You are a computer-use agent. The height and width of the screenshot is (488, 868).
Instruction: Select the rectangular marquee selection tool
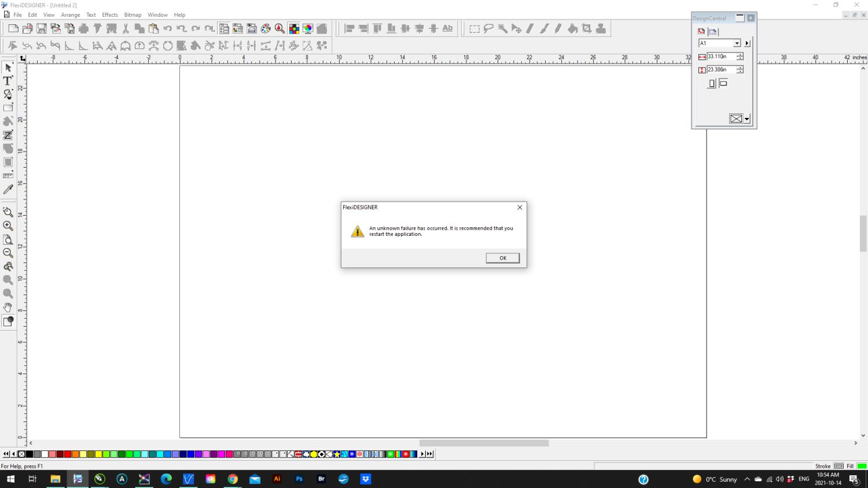(x=475, y=28)
